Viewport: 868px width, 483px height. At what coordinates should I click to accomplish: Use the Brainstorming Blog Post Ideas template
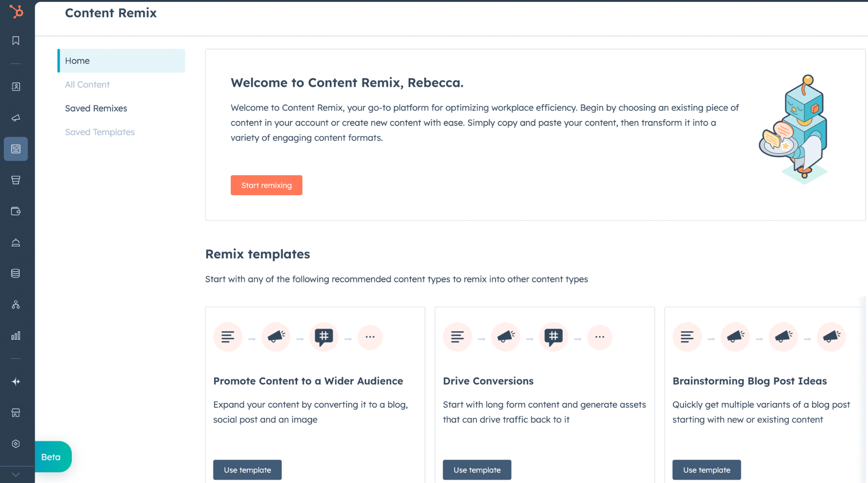pyautogui.click(x=706, y=469)
